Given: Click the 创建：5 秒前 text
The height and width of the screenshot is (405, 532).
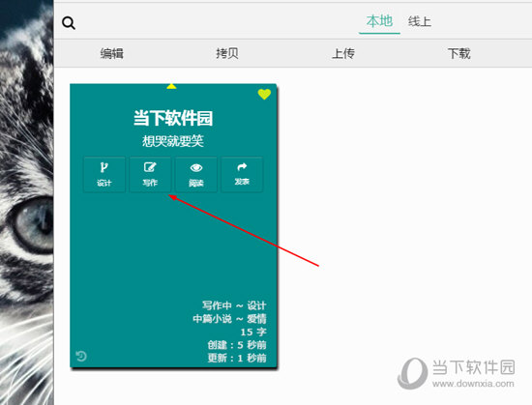Looking at the screenshot, I should (237, 345).
